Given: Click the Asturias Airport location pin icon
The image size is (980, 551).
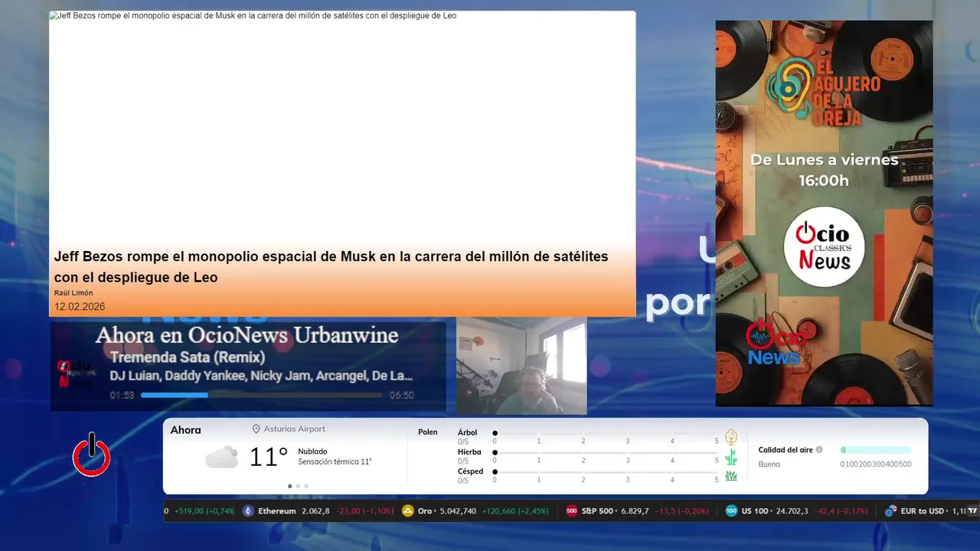Looking at the screenshot, I should pos(256,429).
